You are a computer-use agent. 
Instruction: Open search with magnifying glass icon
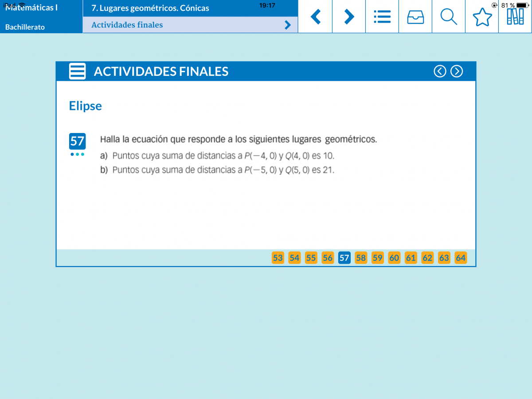pyautogui.click(x=449, y=17)
